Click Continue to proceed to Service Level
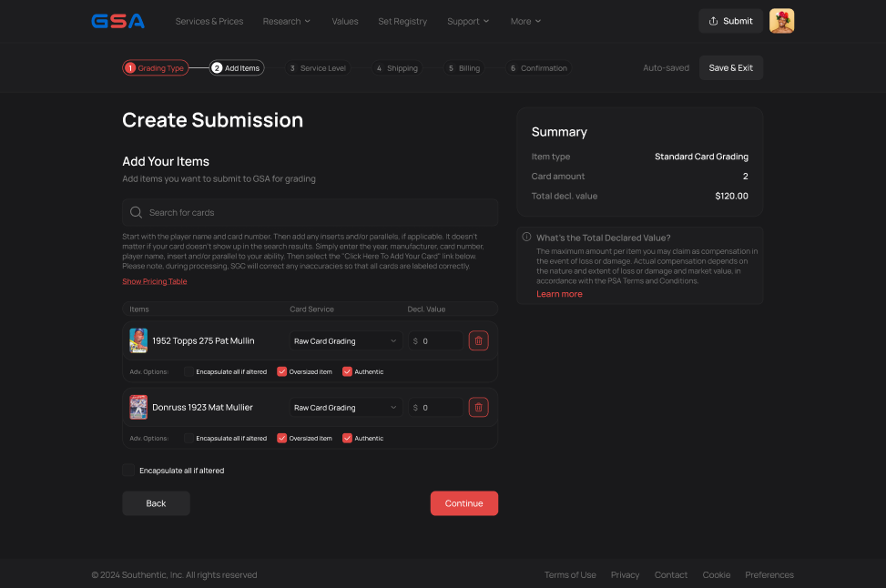The image size is (886, 588). (464, 502)
